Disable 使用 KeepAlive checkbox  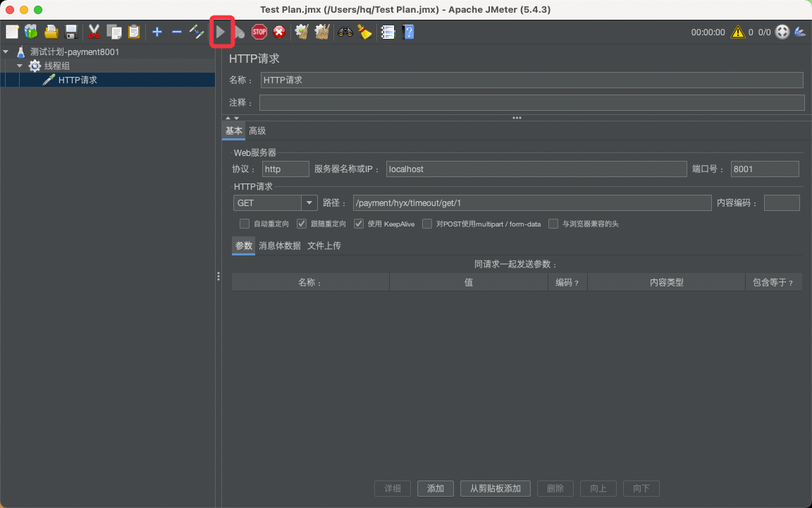359,224
